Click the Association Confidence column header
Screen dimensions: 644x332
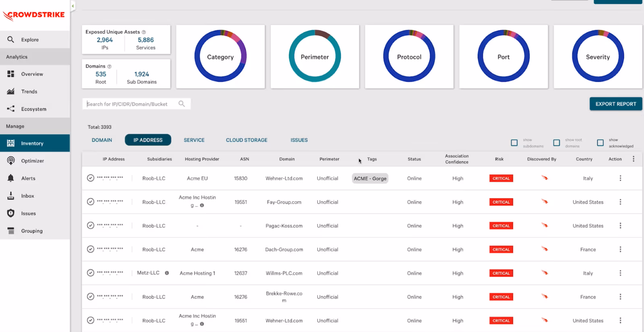(457, 159)
